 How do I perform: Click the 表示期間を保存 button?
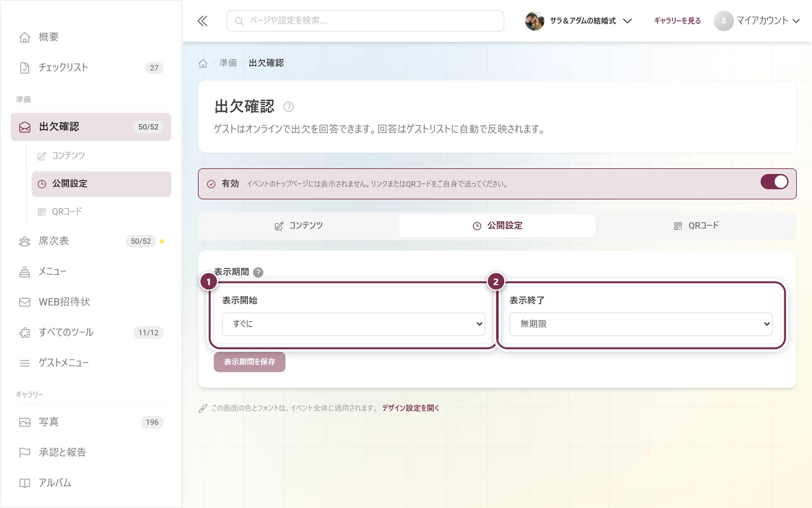249,362
